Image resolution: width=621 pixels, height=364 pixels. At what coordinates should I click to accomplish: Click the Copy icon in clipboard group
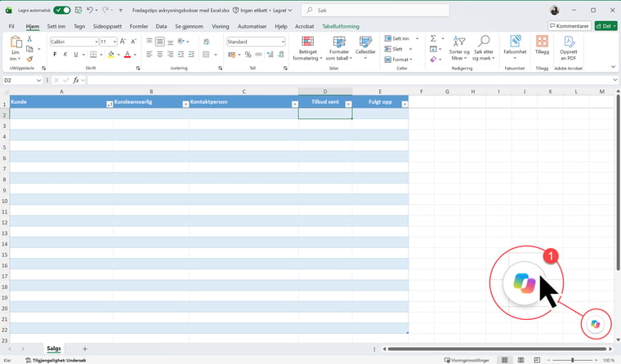pos(29,49)
